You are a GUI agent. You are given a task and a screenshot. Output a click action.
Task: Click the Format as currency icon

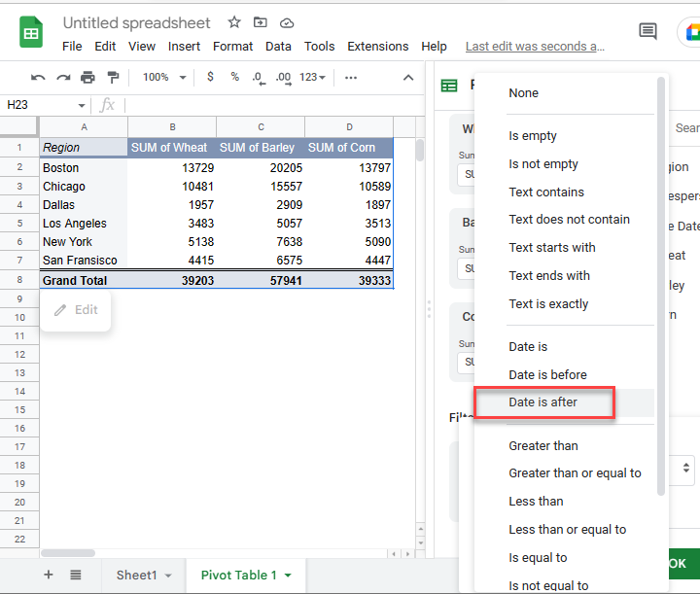210,78
